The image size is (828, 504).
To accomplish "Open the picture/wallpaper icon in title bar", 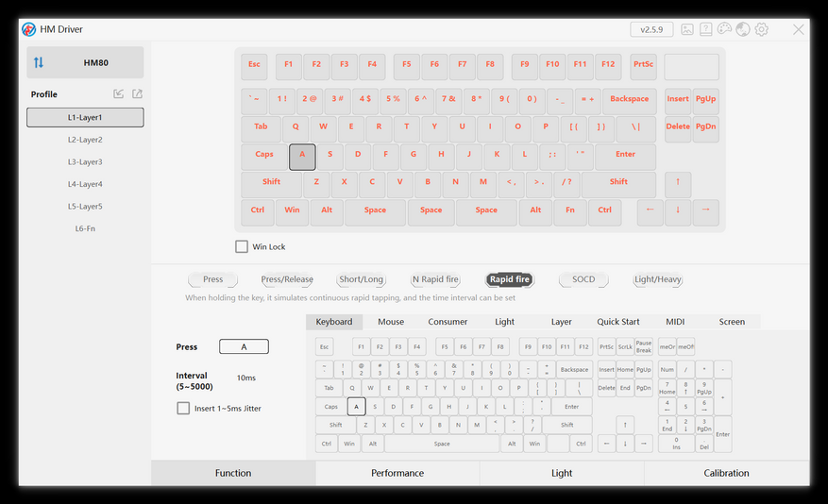I will tap(687, 29).
